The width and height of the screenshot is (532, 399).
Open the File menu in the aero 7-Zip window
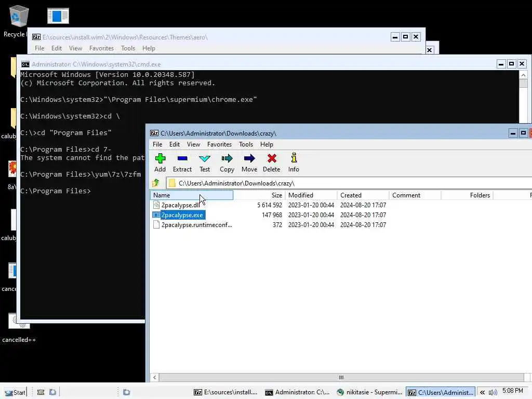[x=39, y=48]
